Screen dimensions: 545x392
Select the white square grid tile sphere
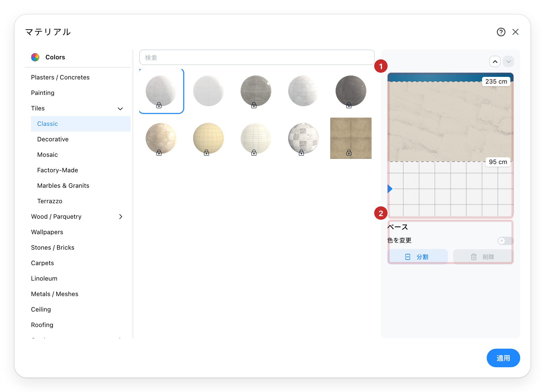tap(303, 91)
